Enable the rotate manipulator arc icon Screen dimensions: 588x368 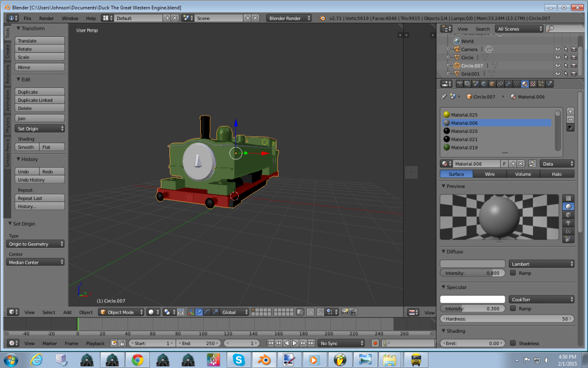[207, 312]
